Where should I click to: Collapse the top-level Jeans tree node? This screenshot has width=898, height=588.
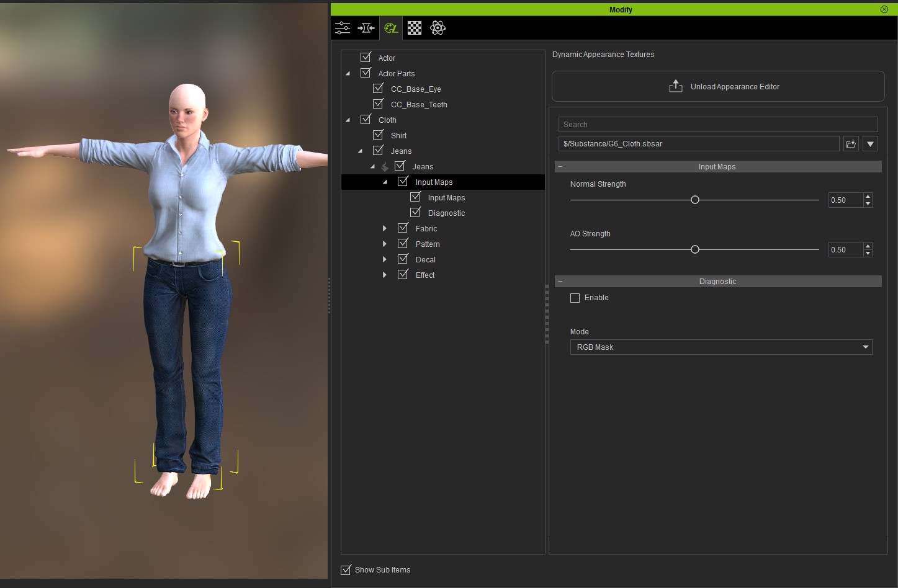point(360,151)
